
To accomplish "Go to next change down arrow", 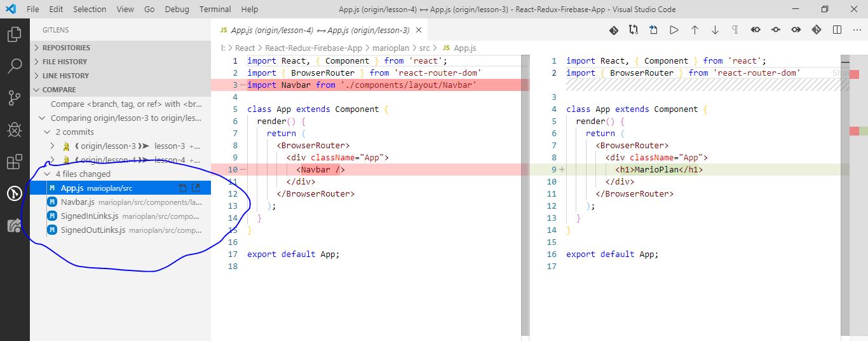I will pyautogui.click(x=715, y=30).
